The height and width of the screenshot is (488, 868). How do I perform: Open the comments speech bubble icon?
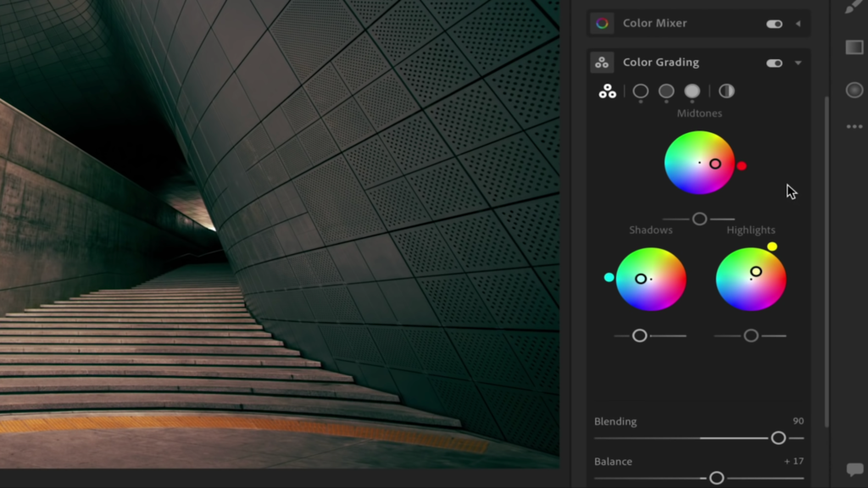[854, 469]
